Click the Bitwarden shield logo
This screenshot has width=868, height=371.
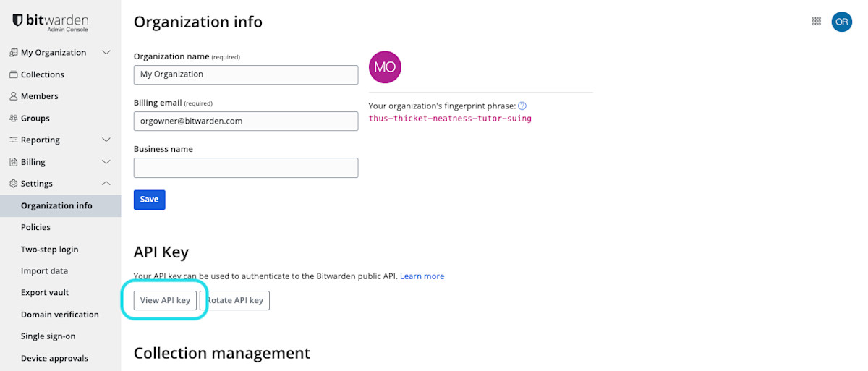point(18,21)
